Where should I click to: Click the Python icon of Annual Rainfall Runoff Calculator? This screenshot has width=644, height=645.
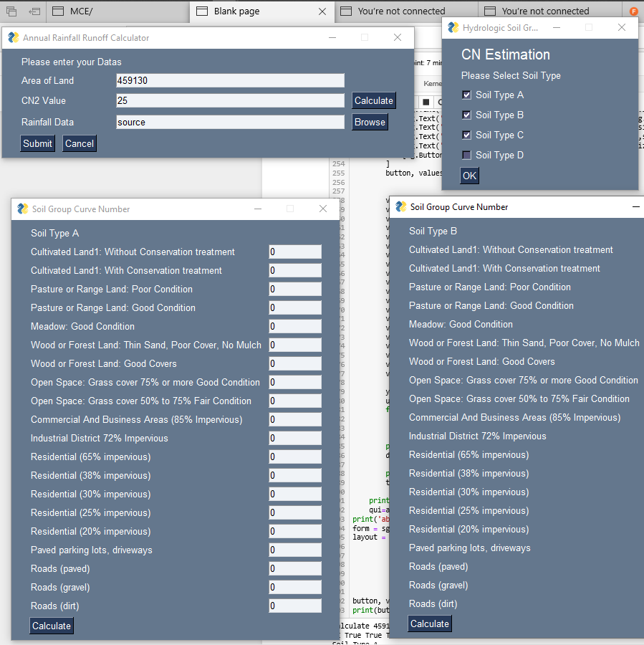tap(14, 37)
